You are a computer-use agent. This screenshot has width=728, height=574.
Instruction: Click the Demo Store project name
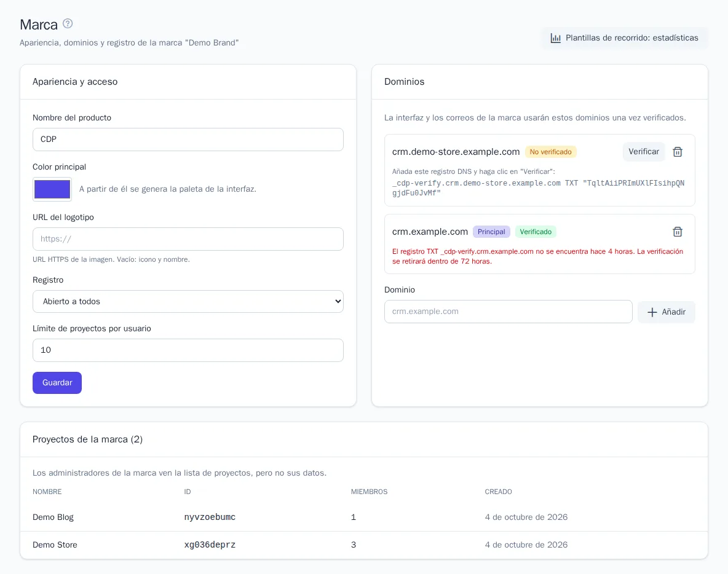coord(55,545)
